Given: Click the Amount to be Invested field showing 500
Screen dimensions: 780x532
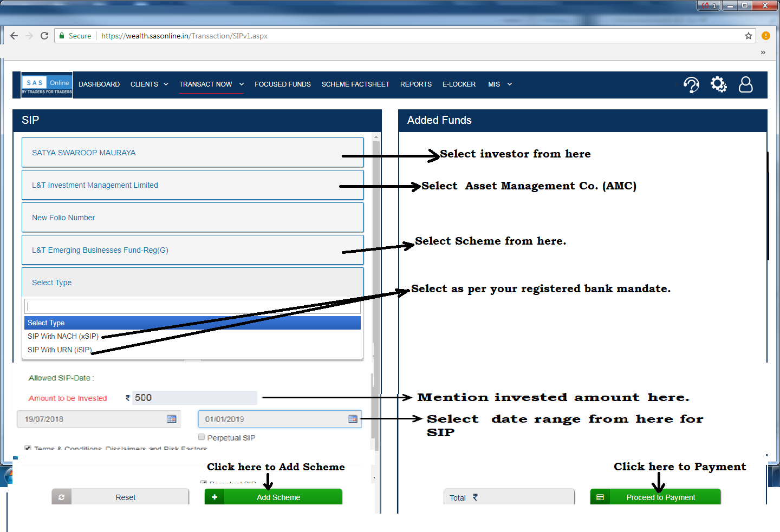Looking at the screenshot, I should coord(195,398).
